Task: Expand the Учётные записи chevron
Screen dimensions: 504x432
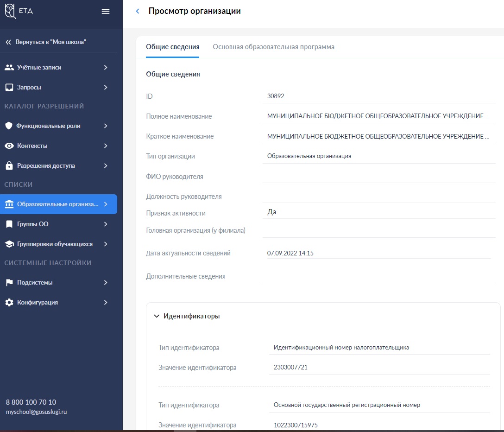Action: tap(106, 67)
